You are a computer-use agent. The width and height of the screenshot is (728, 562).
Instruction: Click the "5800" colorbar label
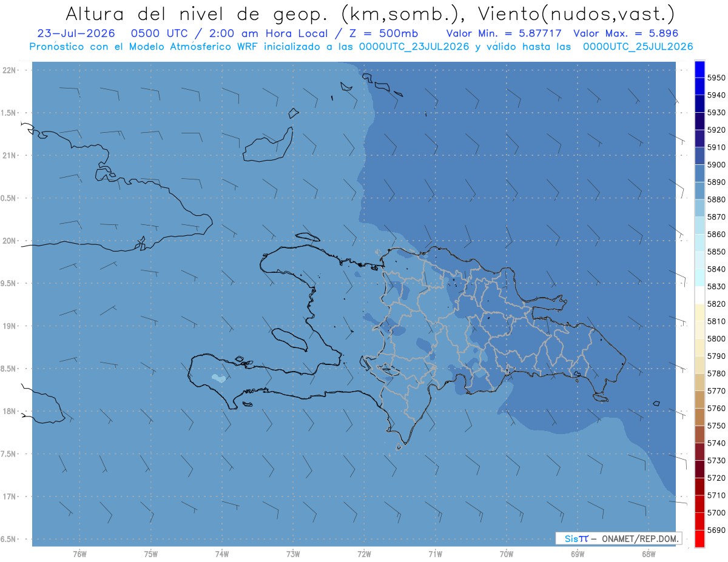[x=716, y=339]
